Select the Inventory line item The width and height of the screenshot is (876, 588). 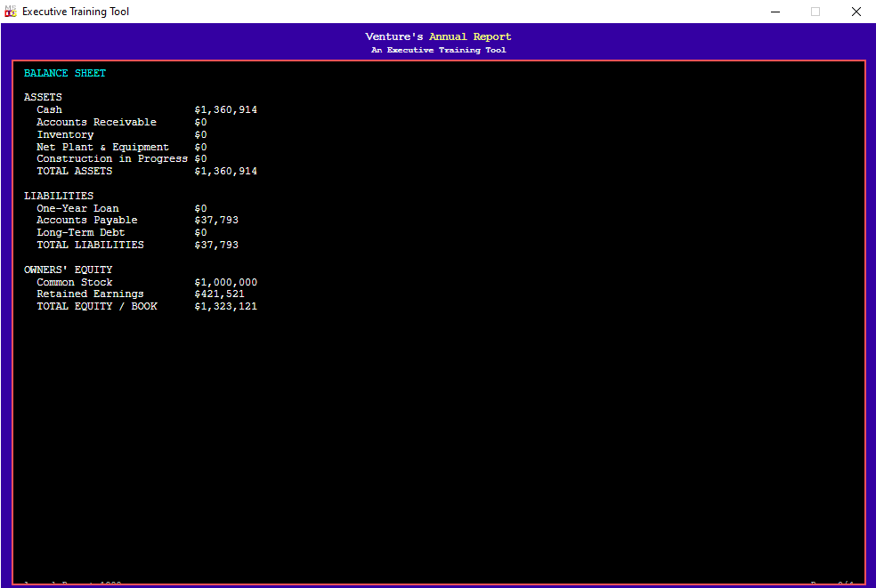(121, 134)
